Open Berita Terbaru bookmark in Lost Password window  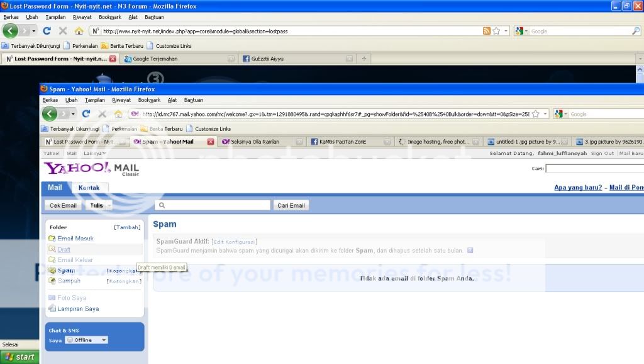pos(123,45)
